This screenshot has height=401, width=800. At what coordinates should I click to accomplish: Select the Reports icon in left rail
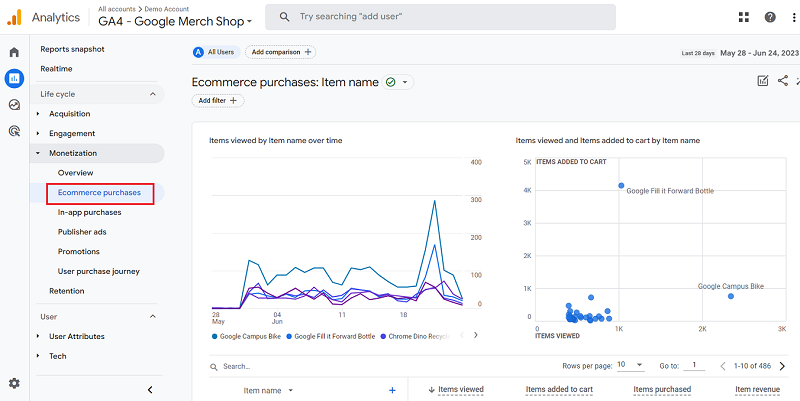pos(14,79)
